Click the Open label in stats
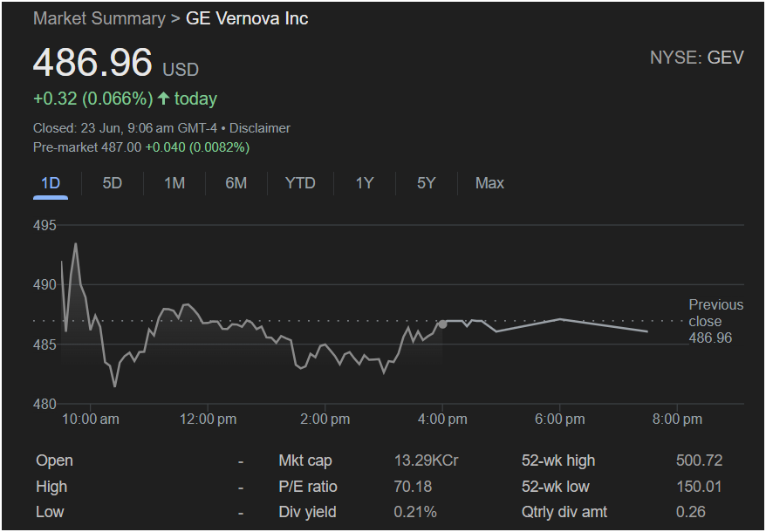The height and width of the screenshot is (532, 766). tap(54, 460)
